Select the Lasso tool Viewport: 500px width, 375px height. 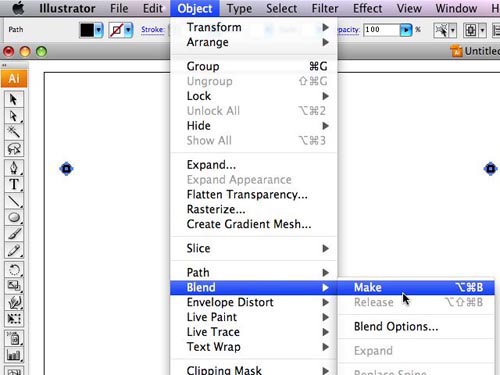click(14, 148)
